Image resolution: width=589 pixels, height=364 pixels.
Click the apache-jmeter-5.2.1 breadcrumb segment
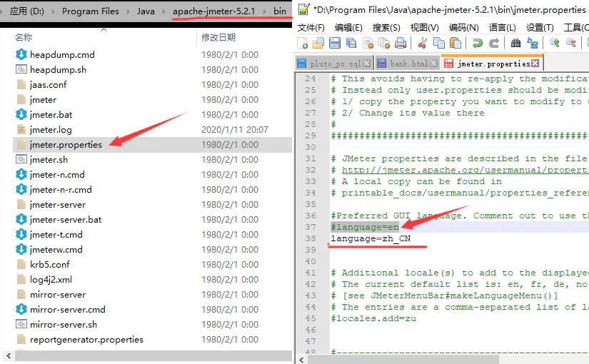(x=213, y=11)
